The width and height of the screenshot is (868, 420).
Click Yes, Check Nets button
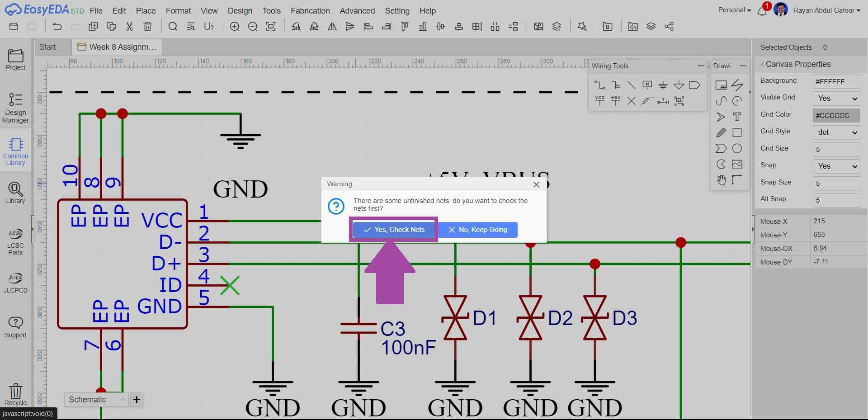[394, 230]
